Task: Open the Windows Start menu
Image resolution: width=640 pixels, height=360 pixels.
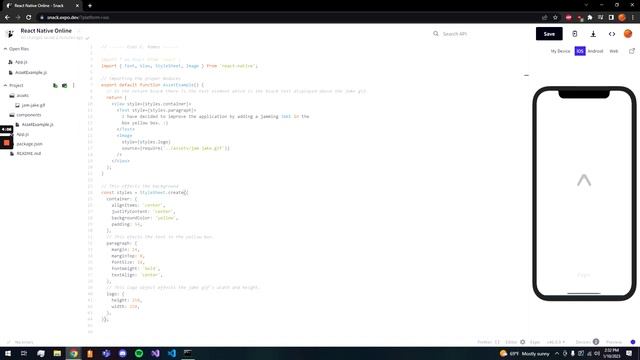Action: (8, 353)
